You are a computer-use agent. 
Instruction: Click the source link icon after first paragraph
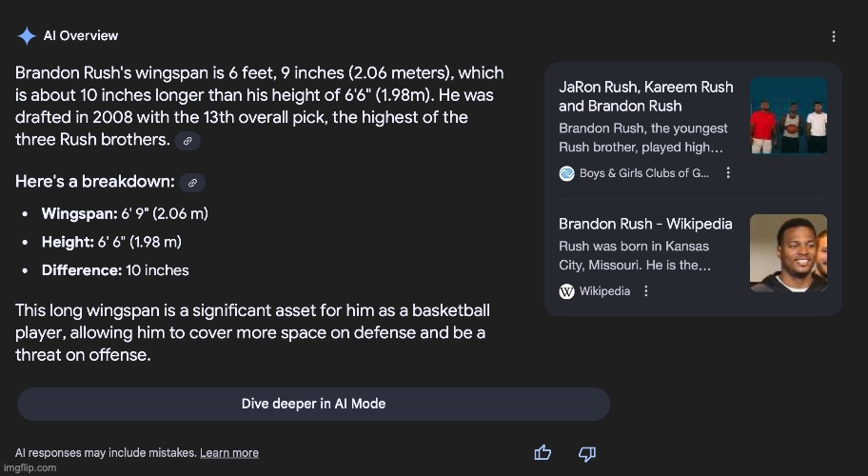coord(187,141)
